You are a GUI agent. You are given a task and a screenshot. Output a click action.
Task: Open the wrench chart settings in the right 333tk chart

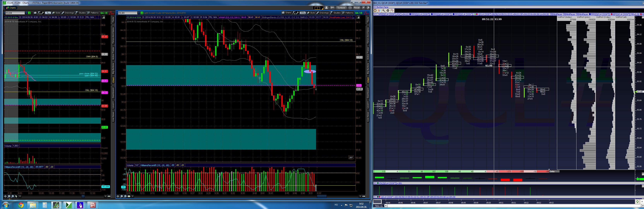298,13
